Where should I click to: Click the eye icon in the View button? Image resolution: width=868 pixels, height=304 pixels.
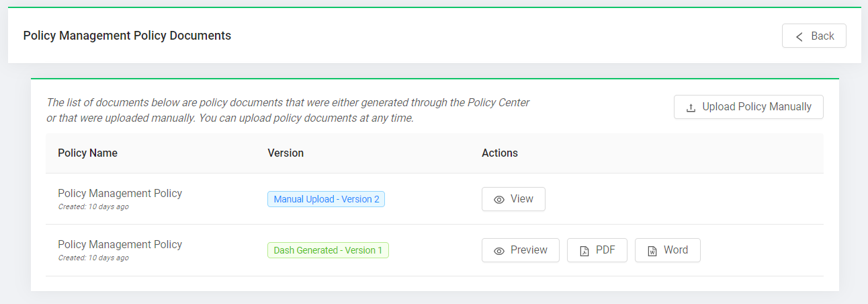coord(499,200)
